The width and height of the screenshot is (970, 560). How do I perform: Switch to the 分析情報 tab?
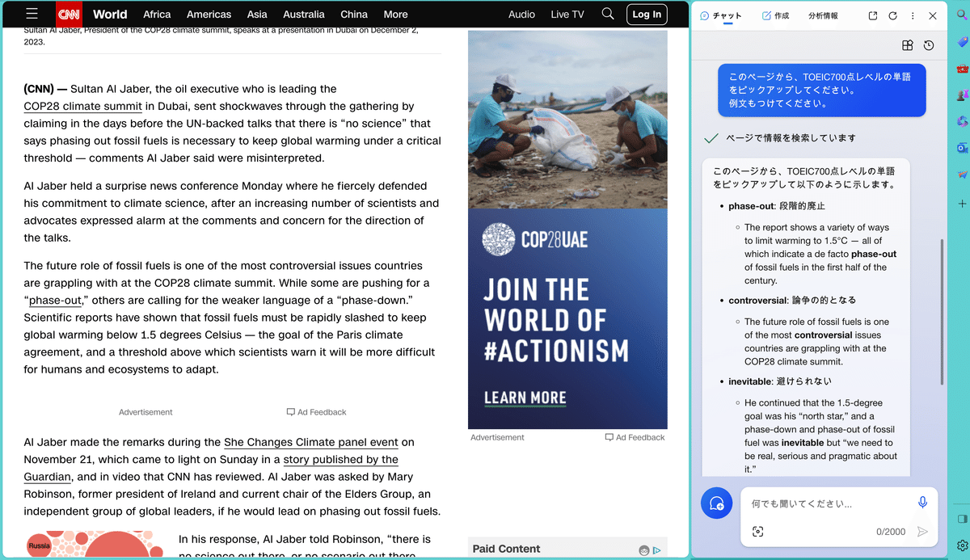pos(823,15)
